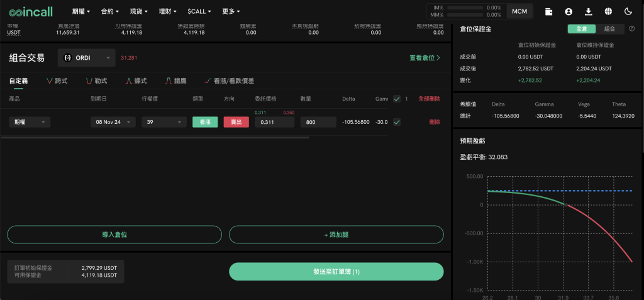Click the user account profile icon
Screen dimensions: 644x300
coord(569,11)
